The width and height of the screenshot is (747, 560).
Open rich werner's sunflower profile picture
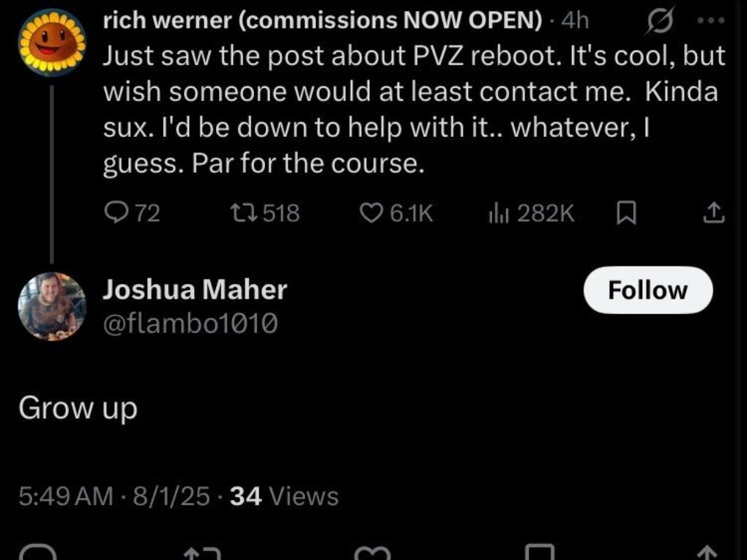point(51,44)
